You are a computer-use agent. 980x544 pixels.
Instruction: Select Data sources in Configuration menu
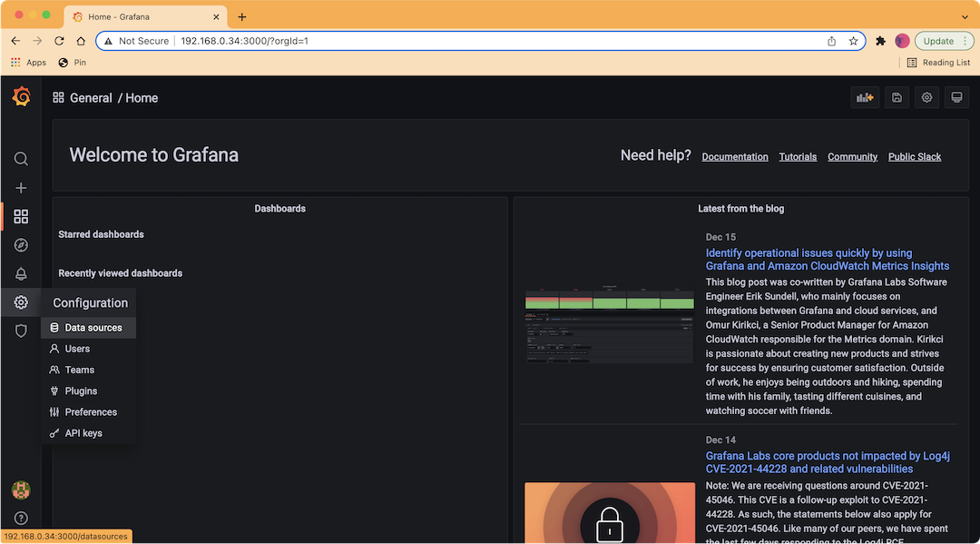[x=88, y=328]
